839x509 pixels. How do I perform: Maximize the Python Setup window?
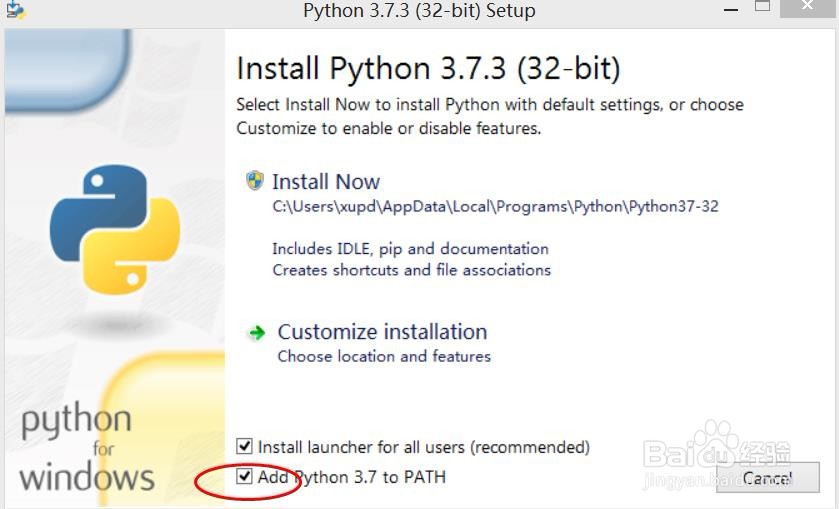coord(763,7)
